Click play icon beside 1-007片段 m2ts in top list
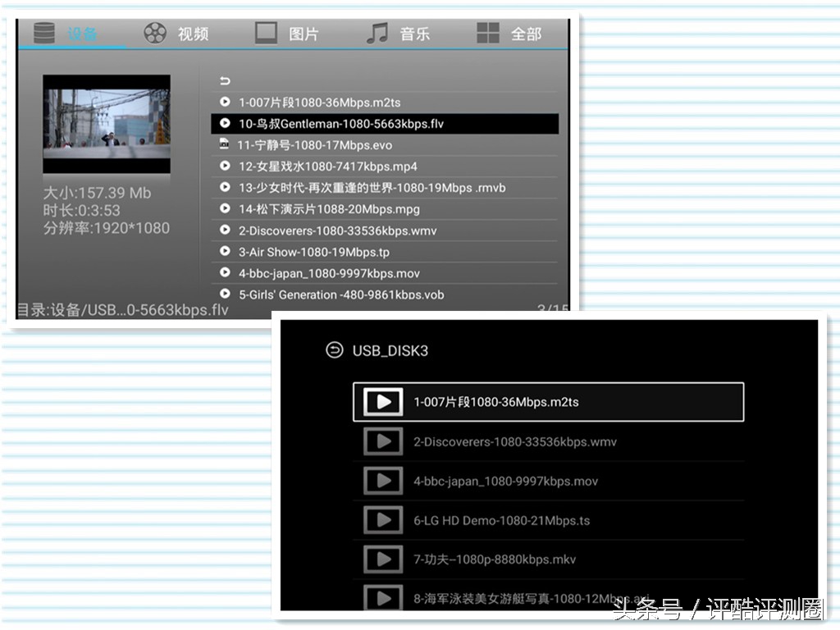This screenshot has width=840, height=630. 225,102
